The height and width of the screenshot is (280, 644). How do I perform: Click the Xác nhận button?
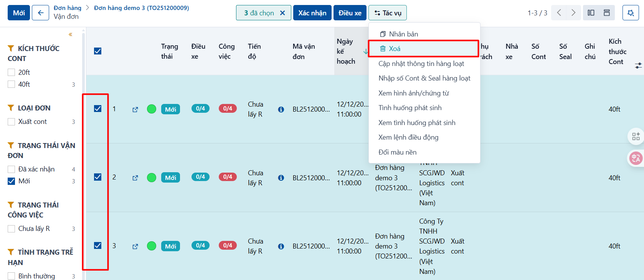(x=312, y=13)
